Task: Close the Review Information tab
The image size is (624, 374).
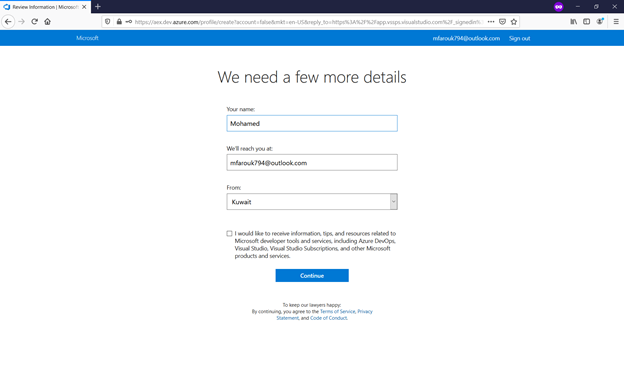Action: tap(84, 7)
